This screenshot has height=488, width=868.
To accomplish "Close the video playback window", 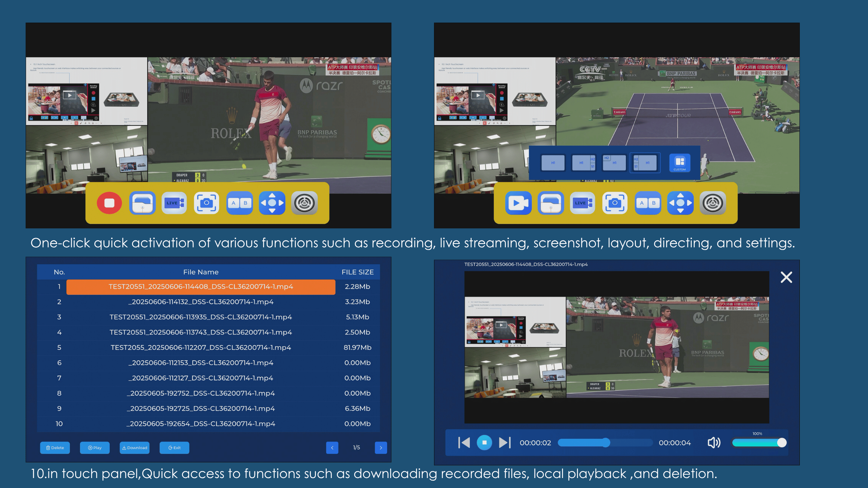I will click(786, 277).
